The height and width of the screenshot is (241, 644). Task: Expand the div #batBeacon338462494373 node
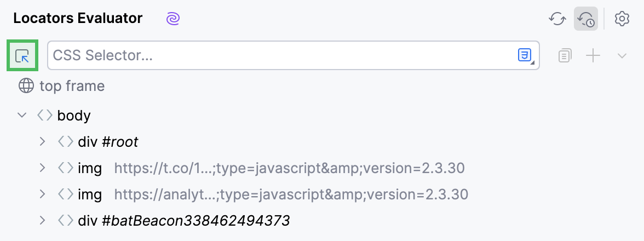coord(42,221)
